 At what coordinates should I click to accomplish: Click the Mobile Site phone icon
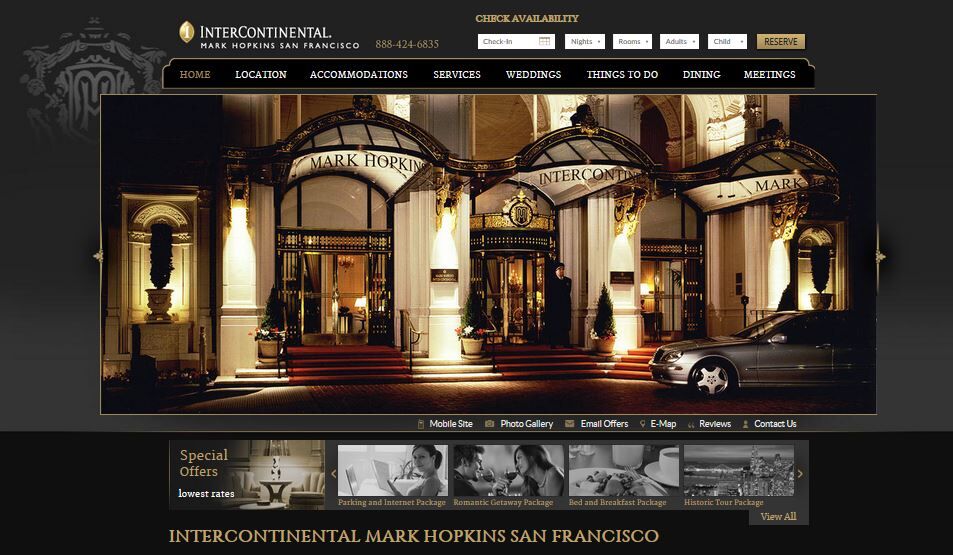421,424
